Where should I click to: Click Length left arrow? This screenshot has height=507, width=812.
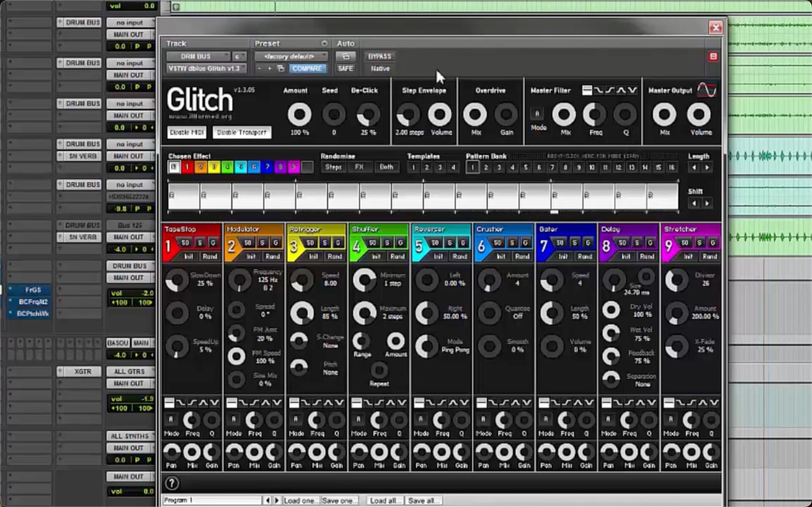pos(694,168)
